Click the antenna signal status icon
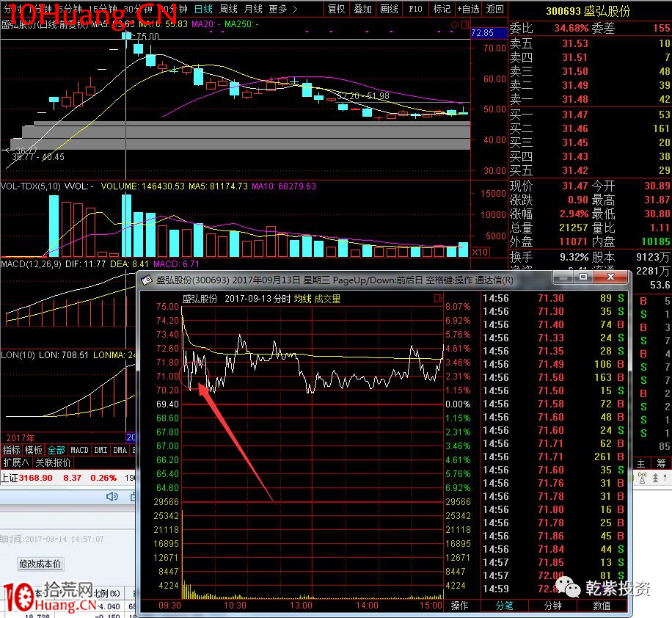 (642, 478)
